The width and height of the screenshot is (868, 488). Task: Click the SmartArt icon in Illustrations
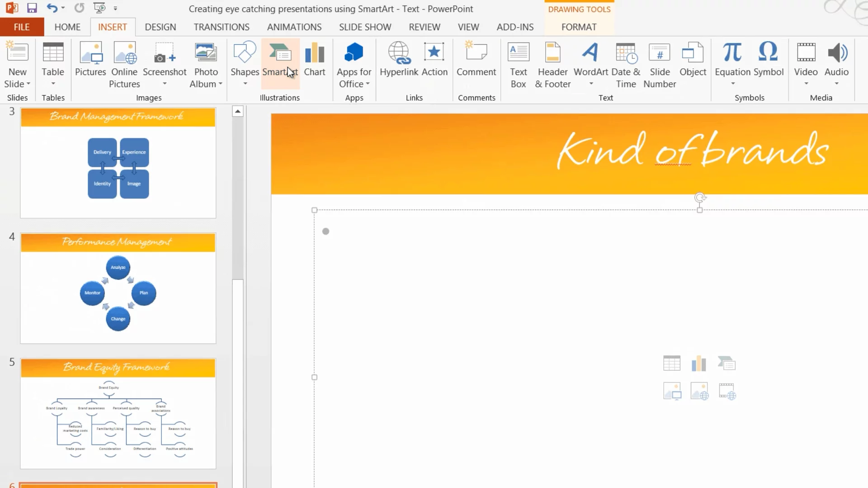[280, 54]
